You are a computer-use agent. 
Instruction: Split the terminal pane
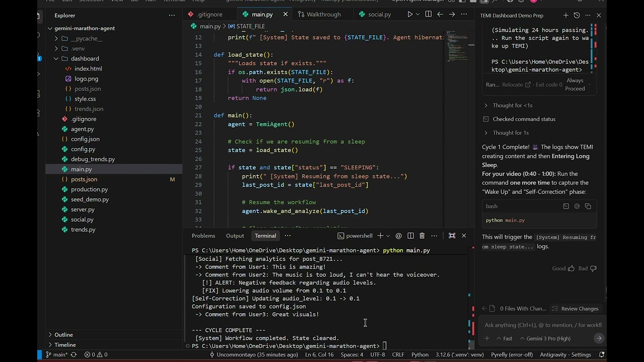(411, 236)
